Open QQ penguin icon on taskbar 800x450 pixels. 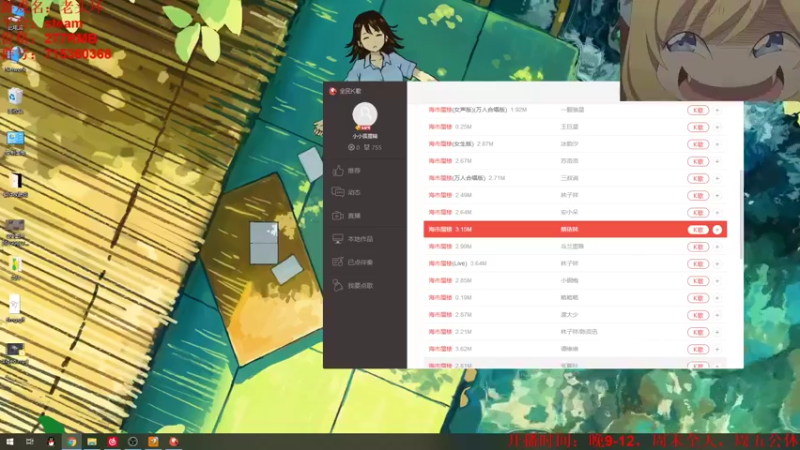51,442
